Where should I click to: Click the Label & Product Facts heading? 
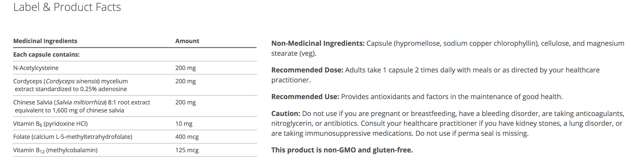tap(67, 7)
